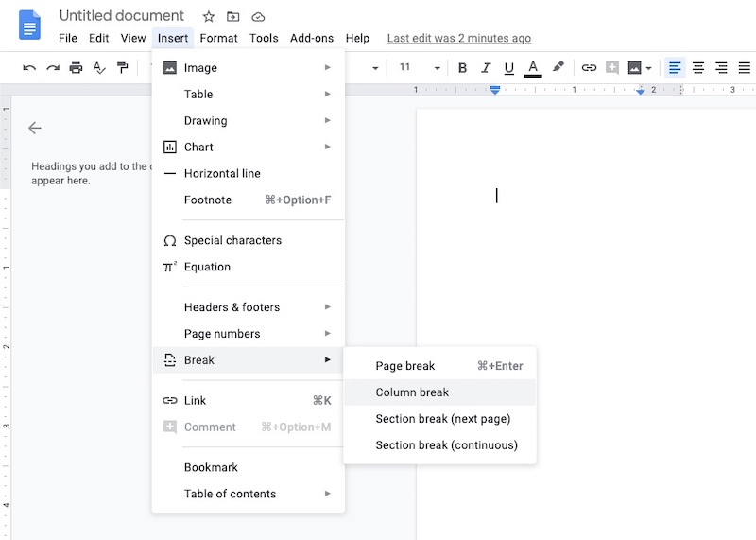Click the Insert image toolbar icon
This screenshot has width=756, height=540.
634,67
